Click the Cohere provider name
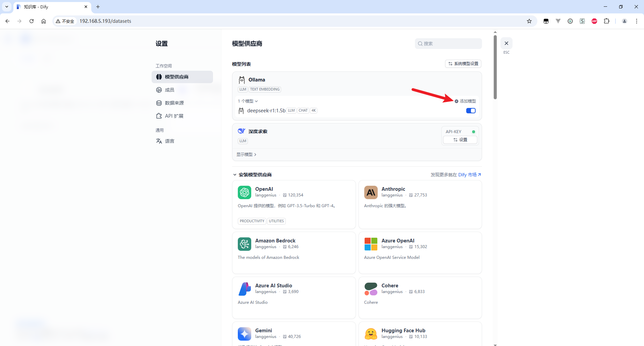644x346 pixels. coord(390,286)
